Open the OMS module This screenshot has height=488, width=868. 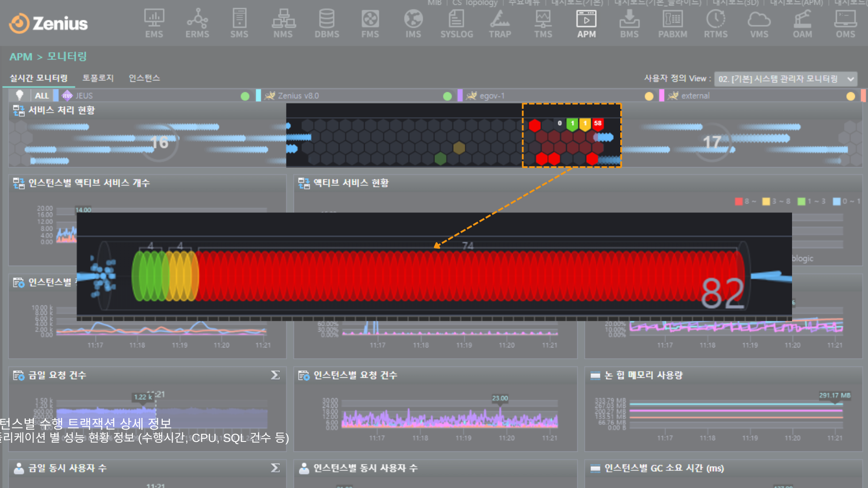pyautogui.click(x=845, y=23)
